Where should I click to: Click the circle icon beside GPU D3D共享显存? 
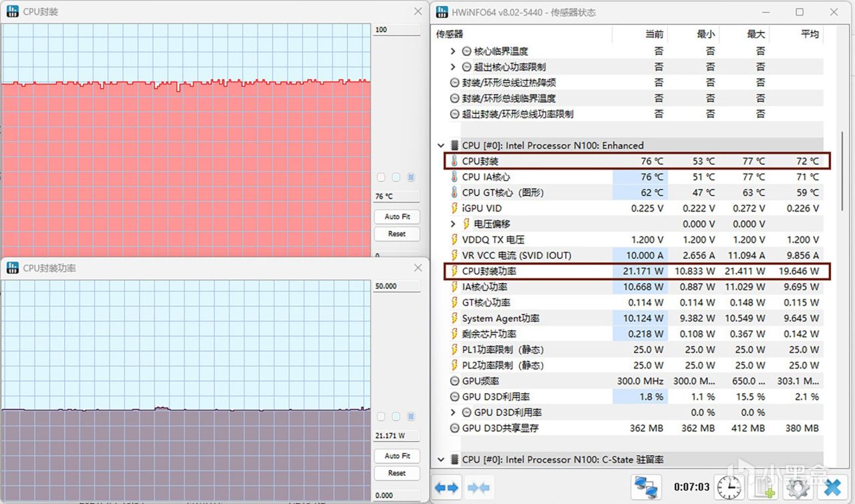[x=454, y=428]
